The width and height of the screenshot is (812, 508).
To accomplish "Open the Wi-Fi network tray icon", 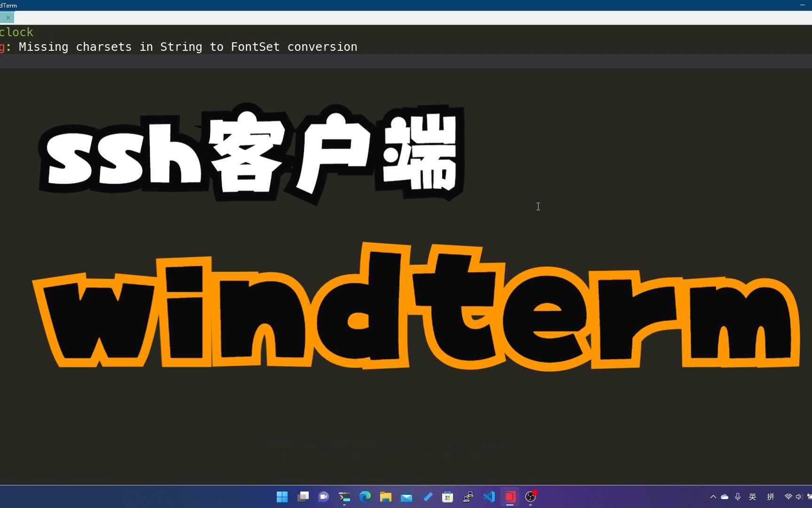I will click(x=789, y=497).
